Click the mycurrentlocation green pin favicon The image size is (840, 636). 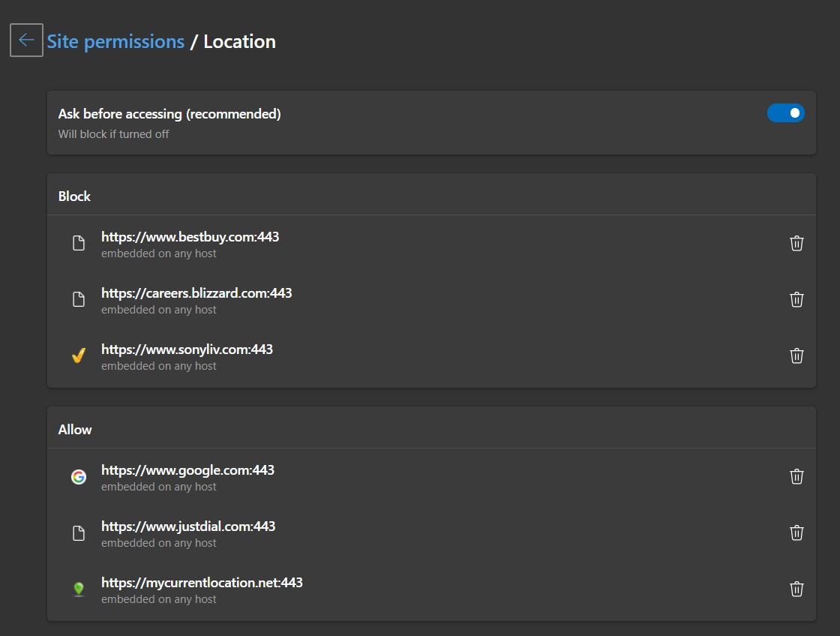tap(79, 589)
